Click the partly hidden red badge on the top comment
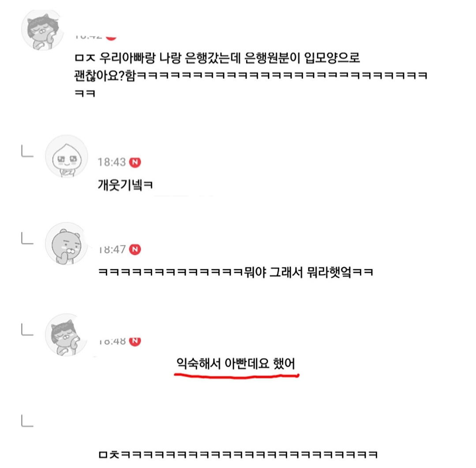476x468 pixels. click(x=112, y=38)
